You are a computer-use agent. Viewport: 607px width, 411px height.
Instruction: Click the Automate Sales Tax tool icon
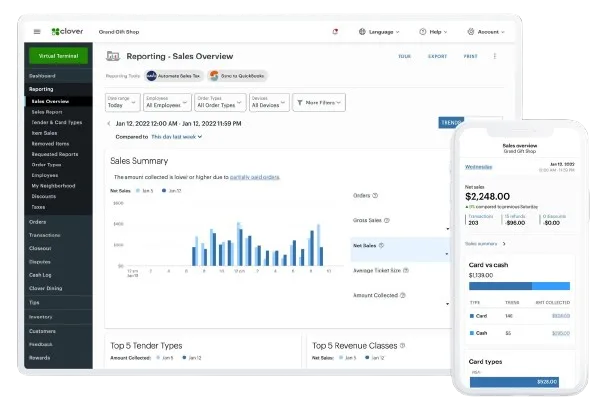pos(150,75)
